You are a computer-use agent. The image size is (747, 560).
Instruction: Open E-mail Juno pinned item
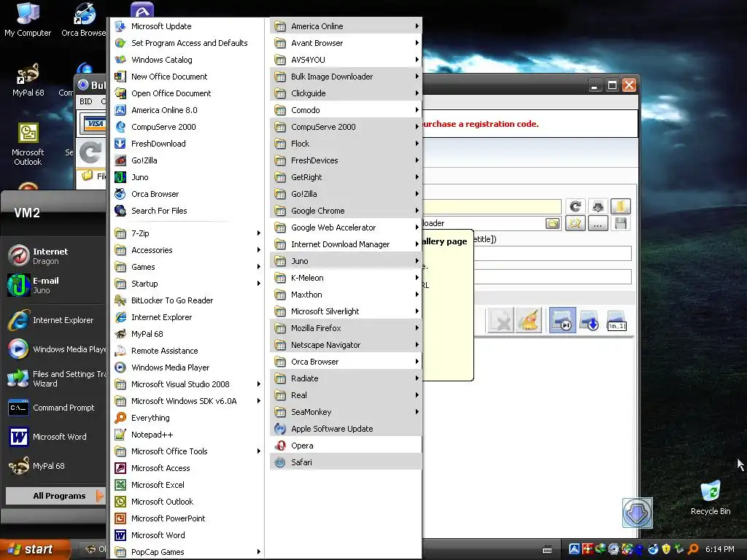point(55,285)
